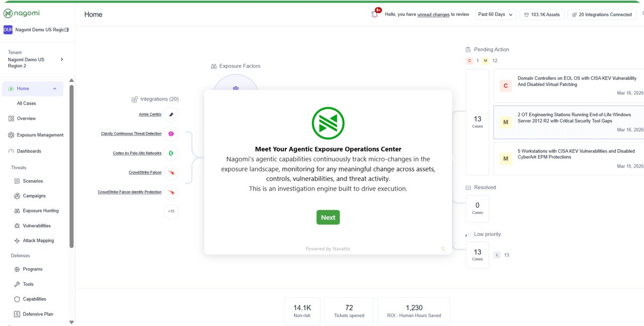Go to Vulnerabilities in sidebar
This screenshot has width=644, height=326.
click(x=37, y=226)
